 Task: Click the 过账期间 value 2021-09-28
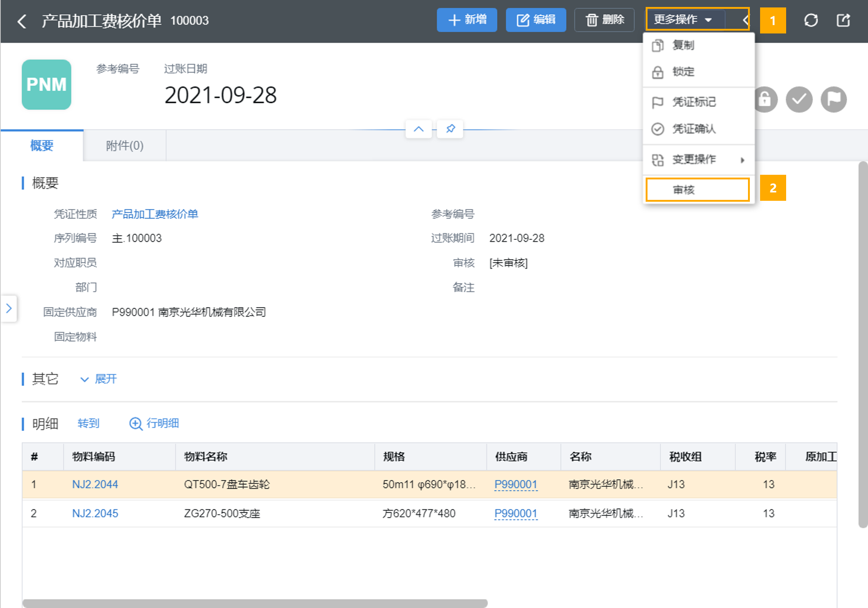point(517,238)
